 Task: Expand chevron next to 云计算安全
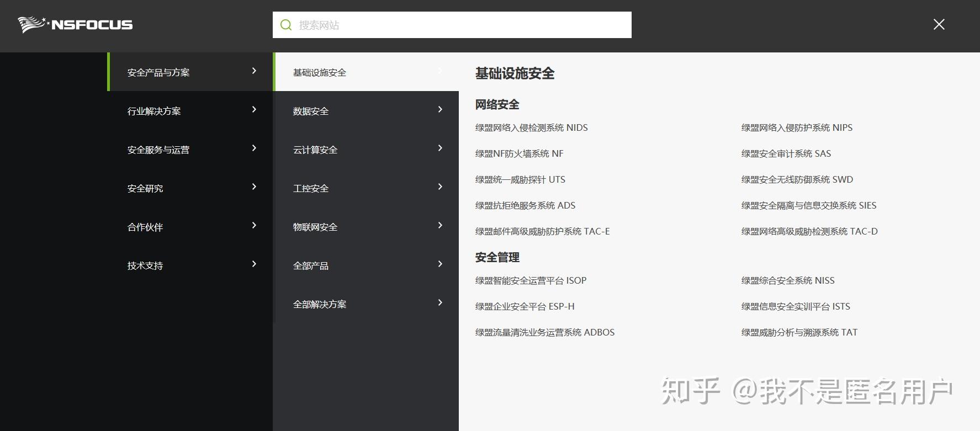(x=440, y=148)
